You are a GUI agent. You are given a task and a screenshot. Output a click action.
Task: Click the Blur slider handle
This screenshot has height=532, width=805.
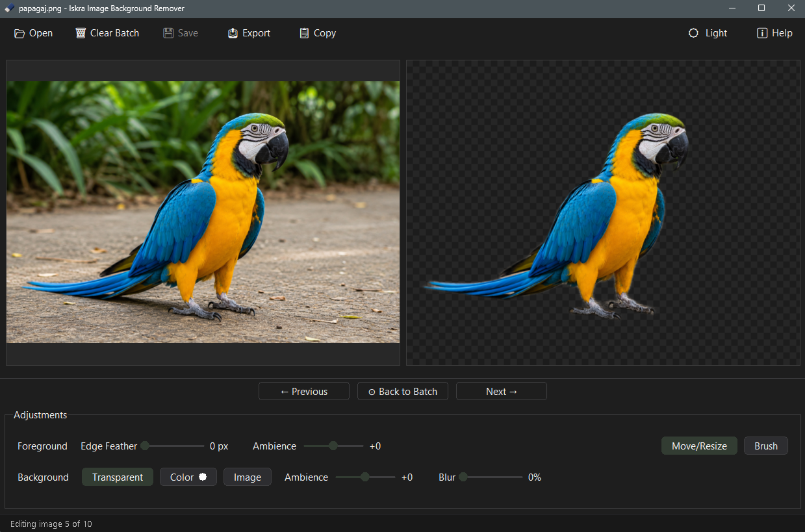click(x=463, y=477)
